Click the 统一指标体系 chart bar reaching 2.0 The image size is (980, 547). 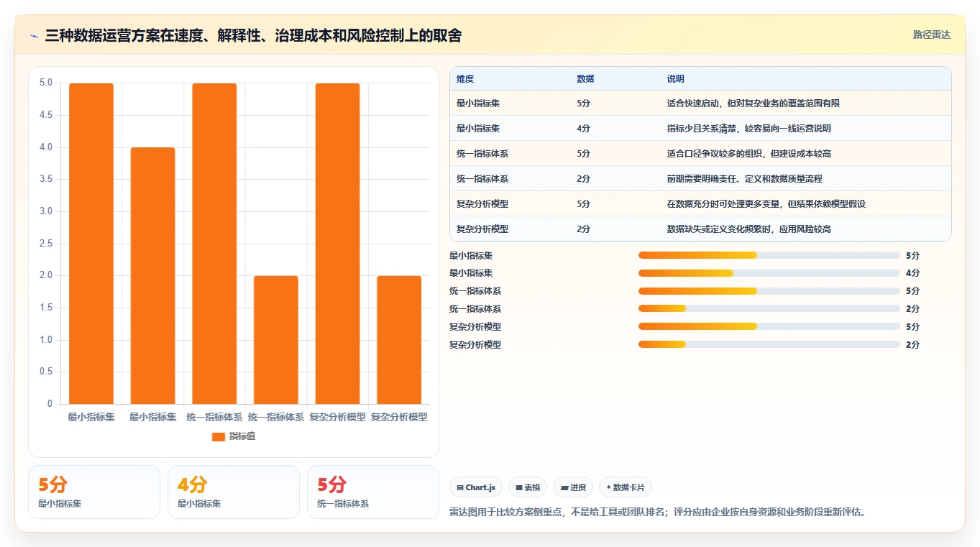[276, 340]
